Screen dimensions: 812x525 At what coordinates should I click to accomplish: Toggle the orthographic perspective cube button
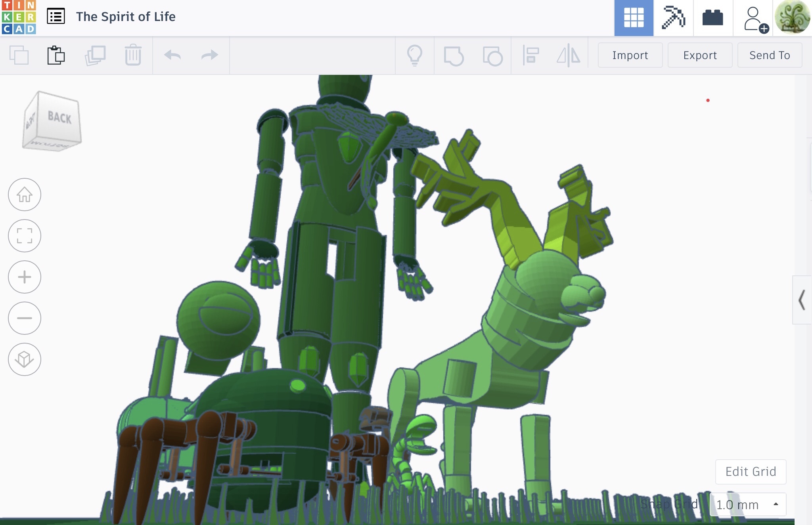[x=25, y=359]
